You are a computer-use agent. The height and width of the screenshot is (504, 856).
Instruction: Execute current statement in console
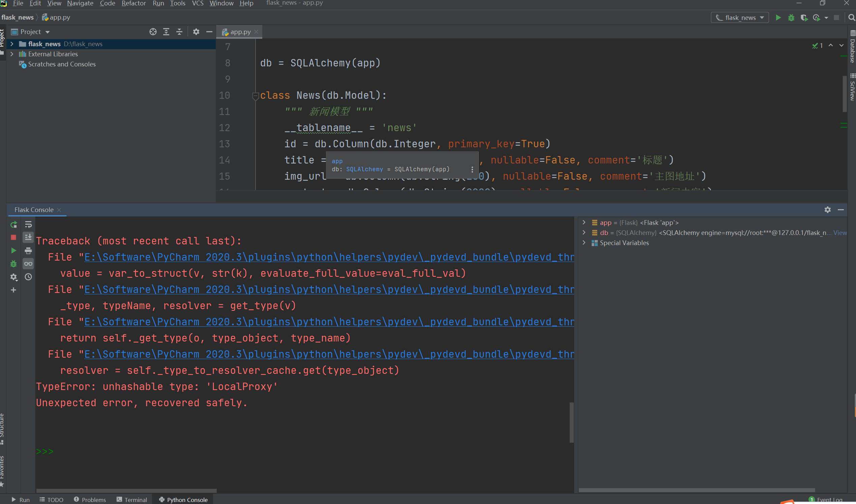click(13, 250)
